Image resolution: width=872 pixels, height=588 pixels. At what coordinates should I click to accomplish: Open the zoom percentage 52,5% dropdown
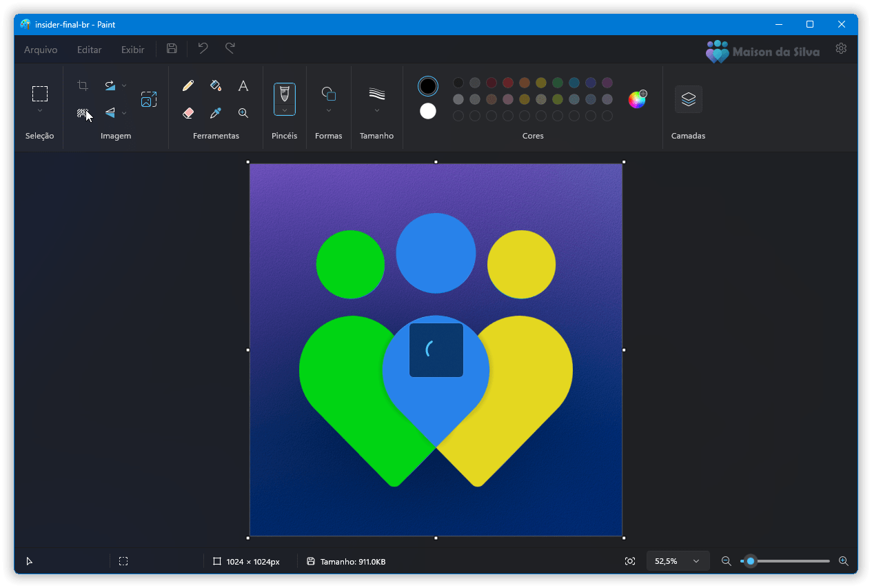coord(678,560)
